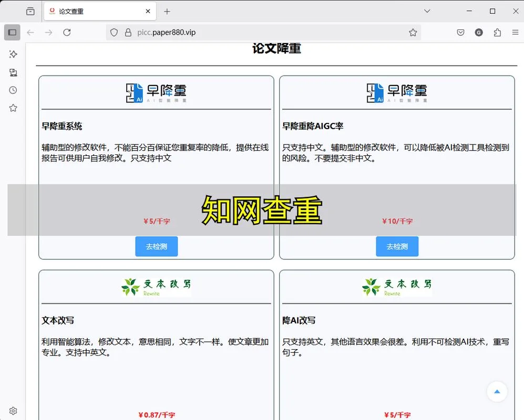Image resolution: width=524 pixels, height=420 pixels.
Task: Reload the current page
Action: [x=67, y=33]
